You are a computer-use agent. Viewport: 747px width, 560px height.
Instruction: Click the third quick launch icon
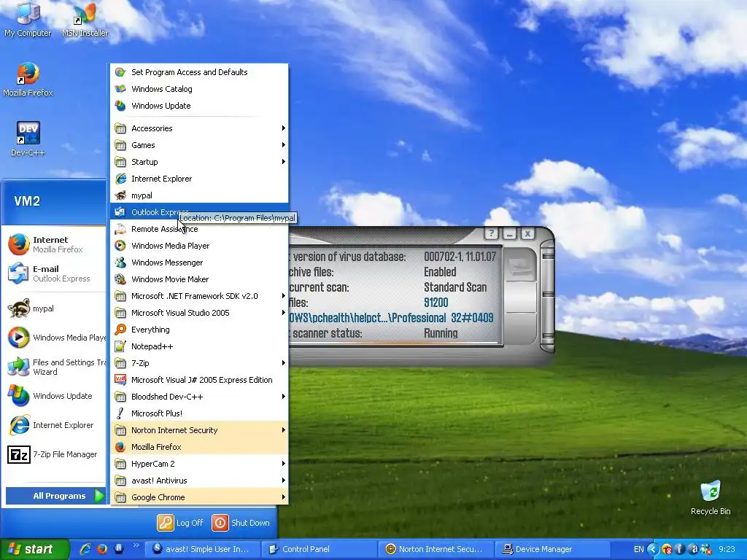pos(119,549)
